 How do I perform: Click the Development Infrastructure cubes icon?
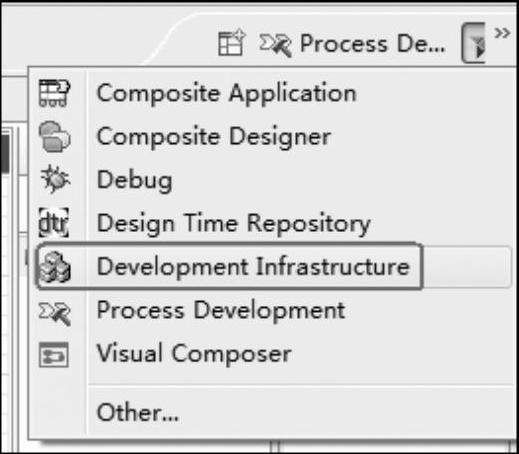[55, 267]
